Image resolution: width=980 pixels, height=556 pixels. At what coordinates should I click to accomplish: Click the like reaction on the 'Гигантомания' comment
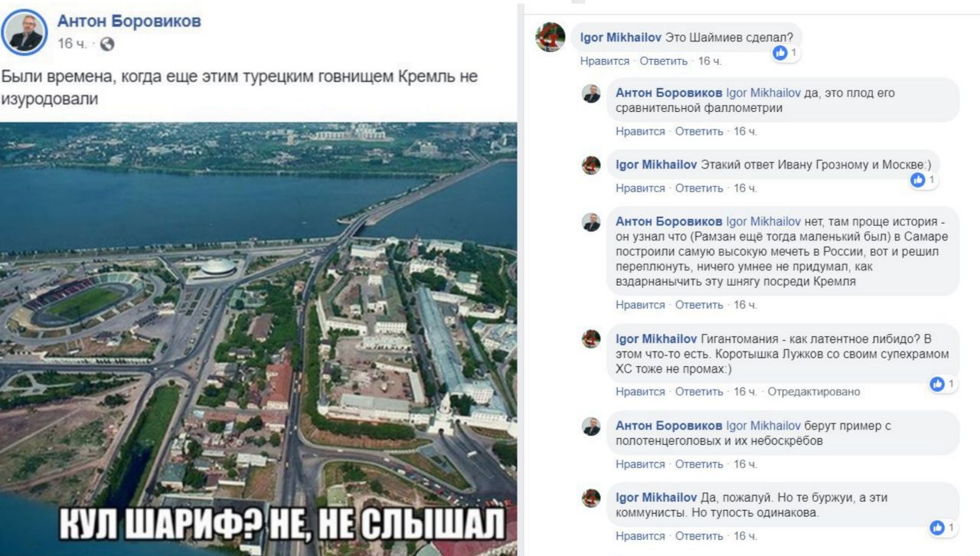[937, 384]
